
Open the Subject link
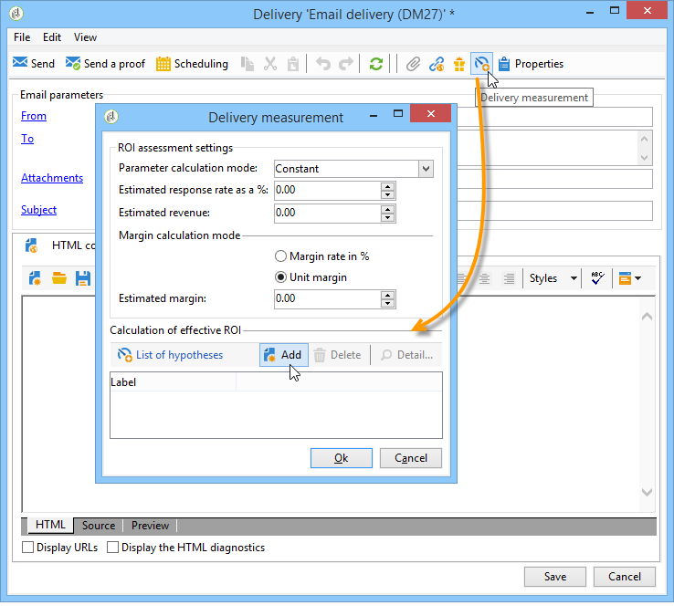[38, 210]
